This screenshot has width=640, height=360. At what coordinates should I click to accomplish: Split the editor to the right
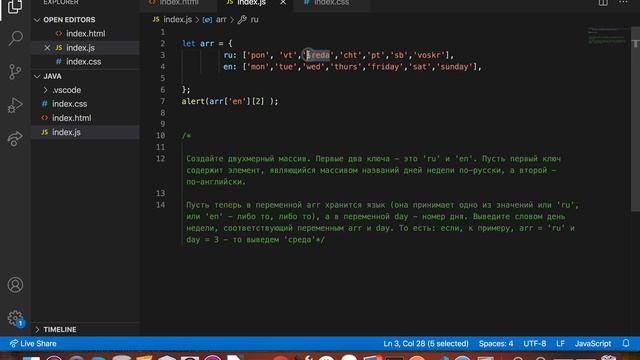coord(603,2)
